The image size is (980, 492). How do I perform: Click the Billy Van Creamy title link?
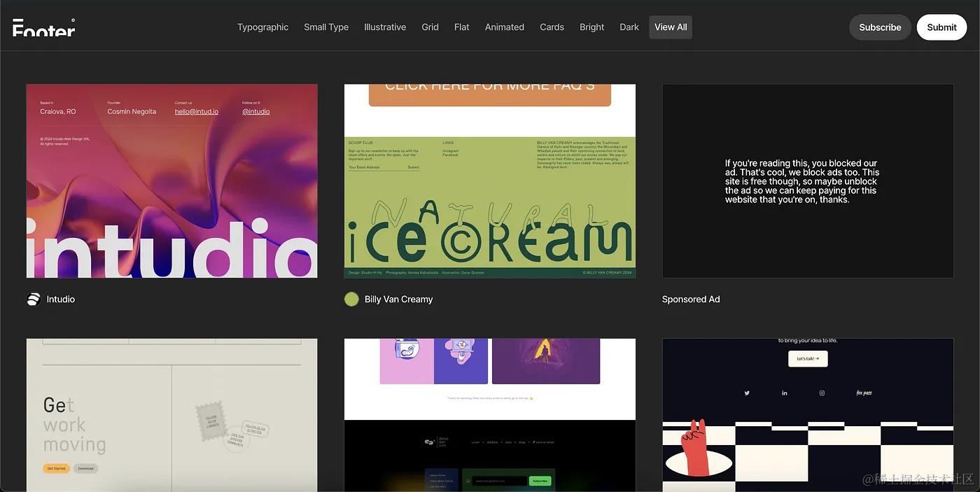[x=398, y=300]
